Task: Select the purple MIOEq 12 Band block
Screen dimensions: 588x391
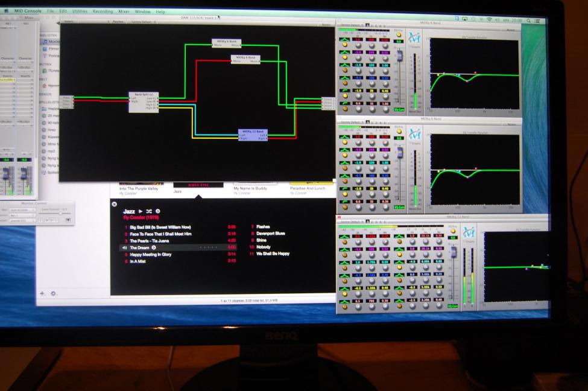Action: (x=253, y=135)
